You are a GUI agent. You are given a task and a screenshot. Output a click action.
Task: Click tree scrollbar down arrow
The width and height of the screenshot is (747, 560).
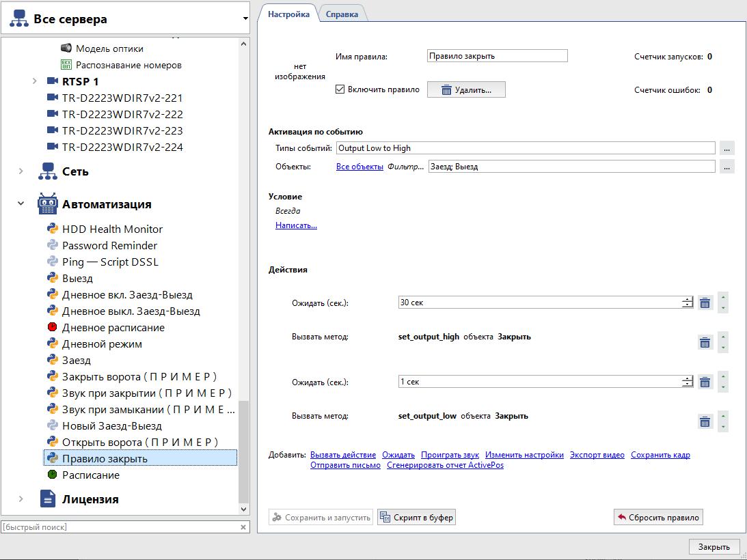pyautogui.click(x=243, y=509)
